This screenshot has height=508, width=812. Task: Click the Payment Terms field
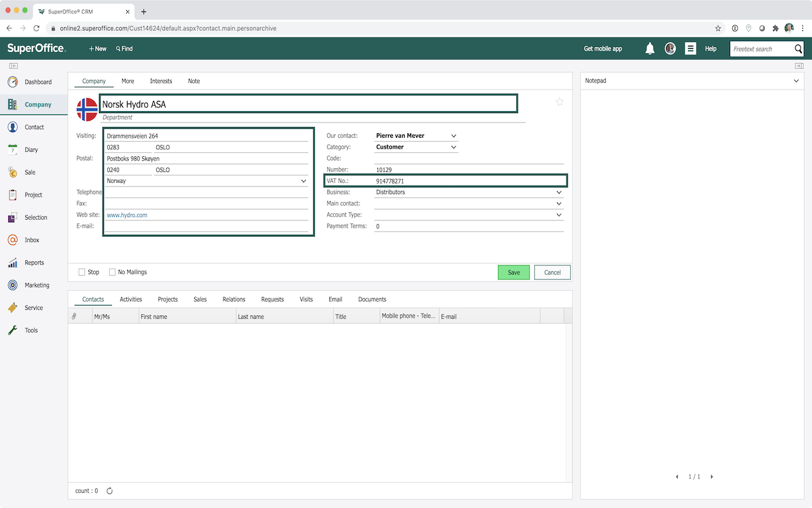(469, 226)
